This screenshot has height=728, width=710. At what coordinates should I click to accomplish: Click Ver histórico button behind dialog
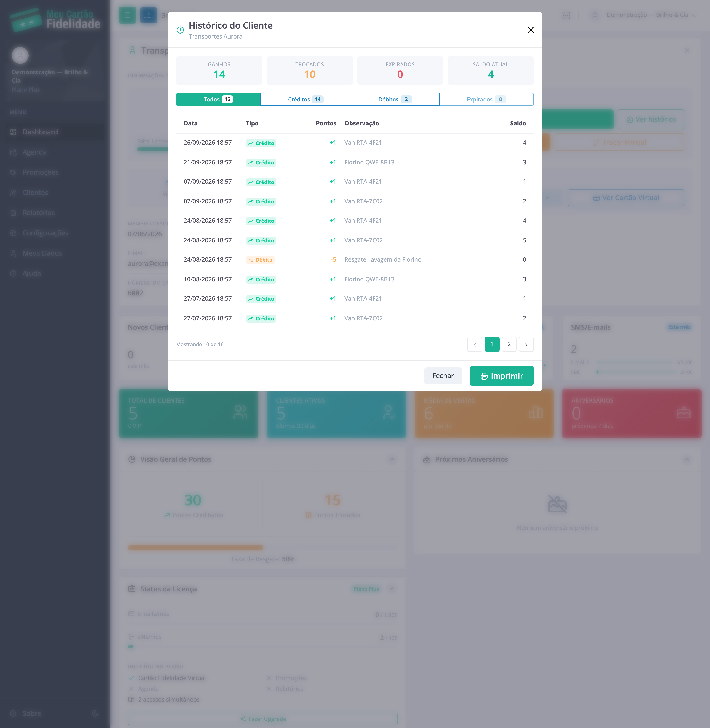[651, 119]
